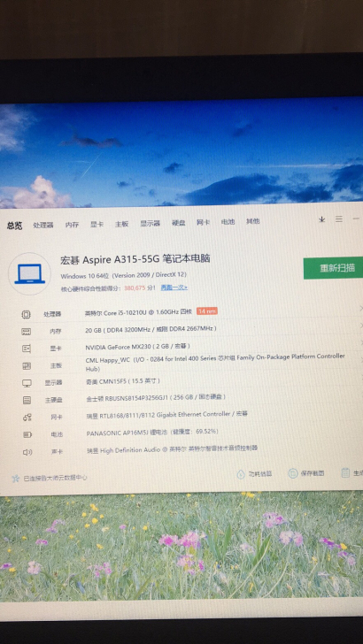
Task: Click the memory module icon
Action: pos(27,332)
